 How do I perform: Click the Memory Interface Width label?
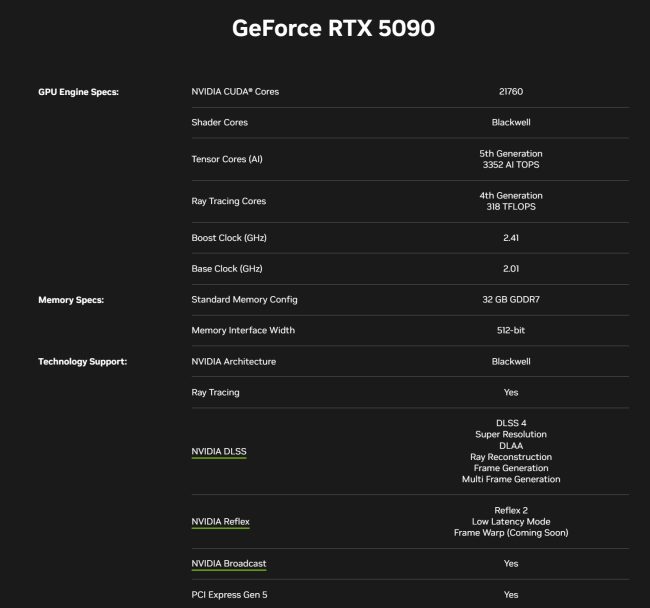pyautogui.click(x=243, y=330)
